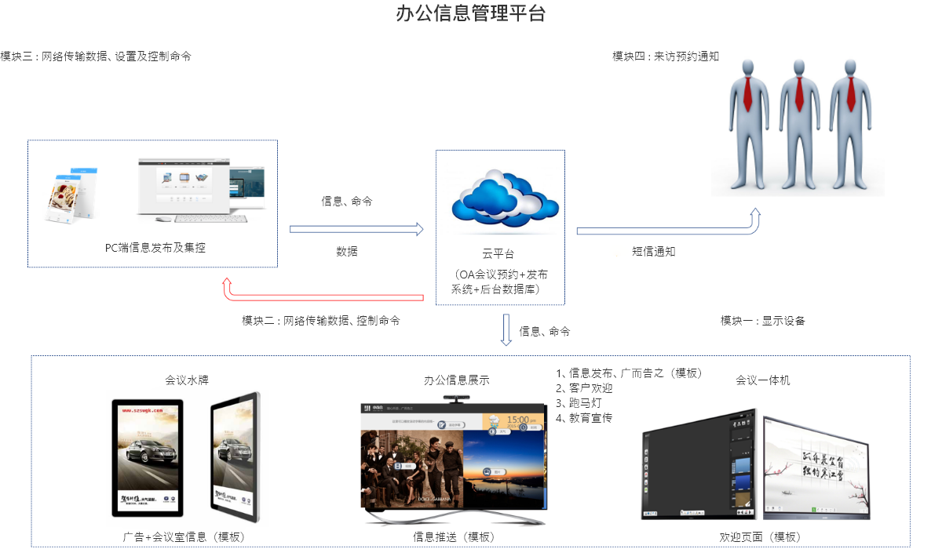Select the 会议一体机 heading
This screenshot has height=560, width=942.
[763, 380]
